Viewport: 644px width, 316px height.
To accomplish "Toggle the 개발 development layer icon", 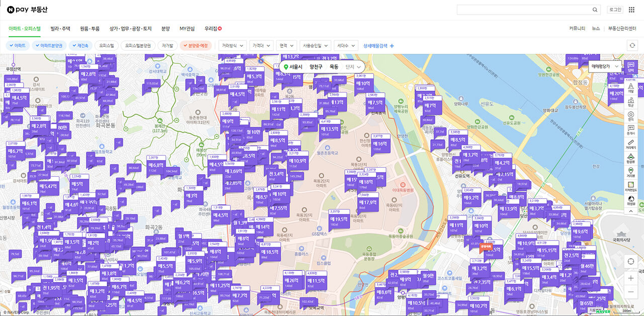I will tap(631, 88).
